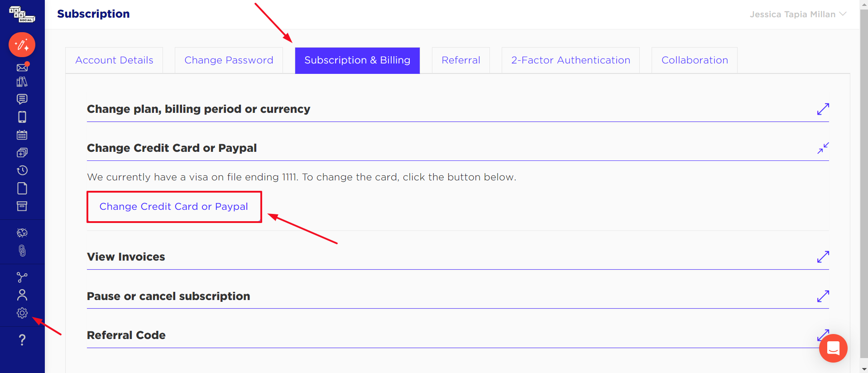Open the user profile icon in sidebar
This screenshot has height=373, width=868.
(x=22, y=295)
